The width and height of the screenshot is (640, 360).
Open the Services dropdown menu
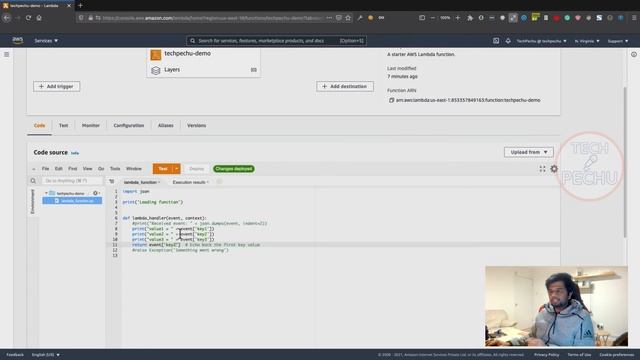(46, 41)
